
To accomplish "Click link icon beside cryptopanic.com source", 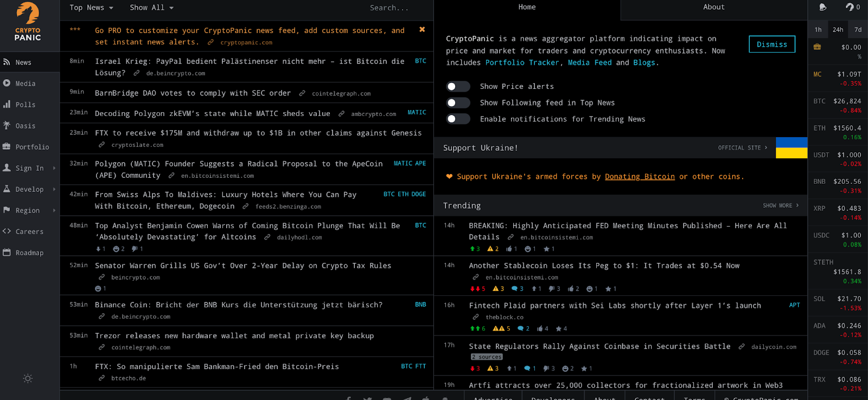I will coord(210,42).
